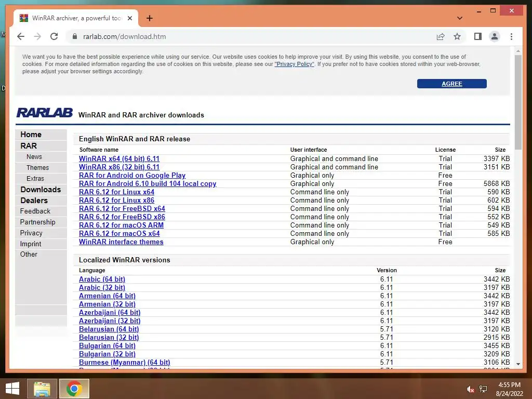Open Dealers sidebar item
The height and width of the screenshot is (399, 532).
pos(34,201)
